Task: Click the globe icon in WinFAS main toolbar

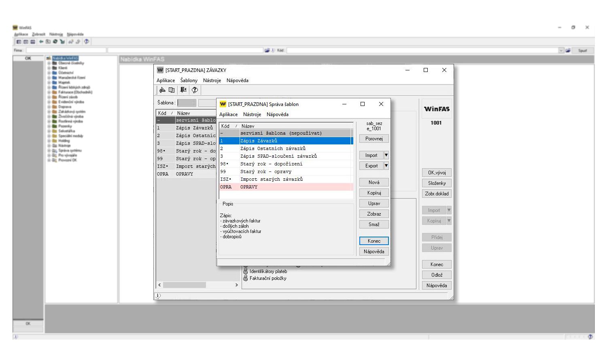Action: [x=55, y=42]
